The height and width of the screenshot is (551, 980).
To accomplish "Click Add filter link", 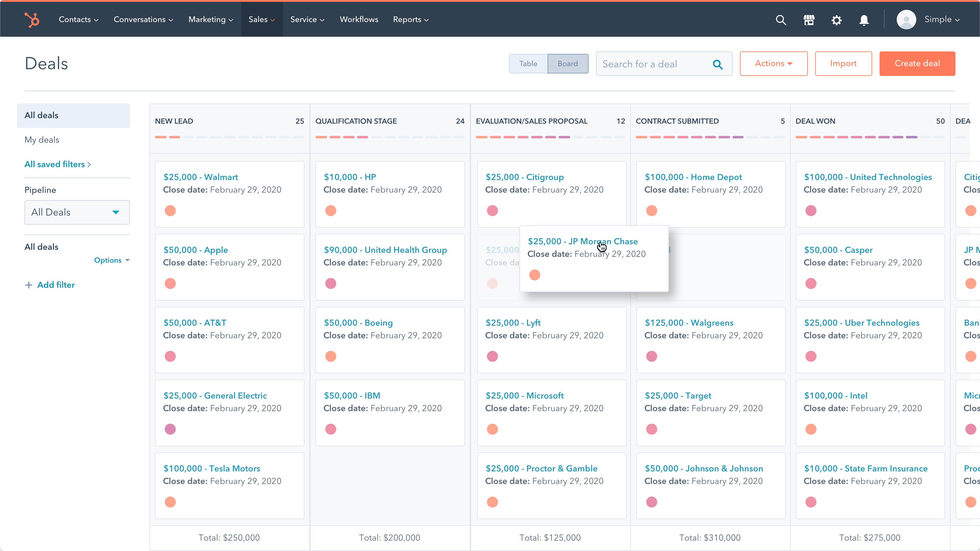I will click(x=56, y=285).
